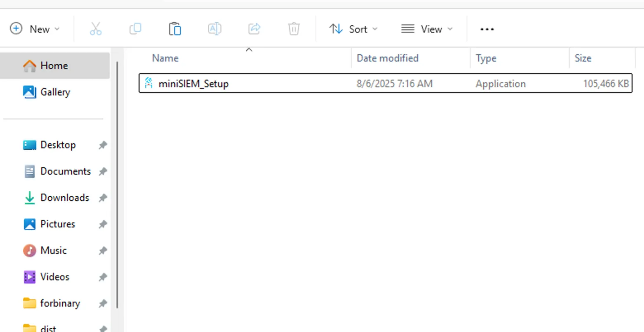Toggle the pin next to Downloads
The image size is (644, 332).
click(103, 198)
